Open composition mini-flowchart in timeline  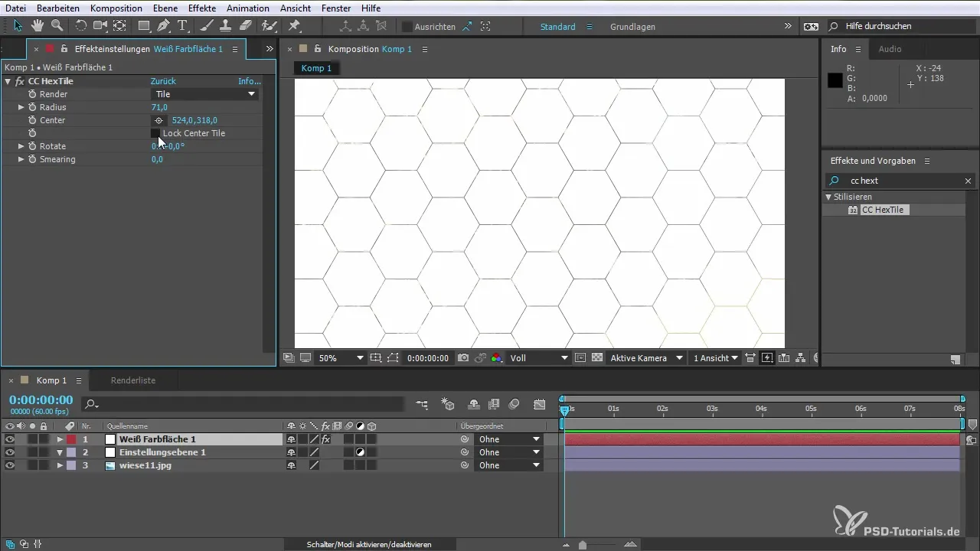pyautogui.click(x=422, y=404)
